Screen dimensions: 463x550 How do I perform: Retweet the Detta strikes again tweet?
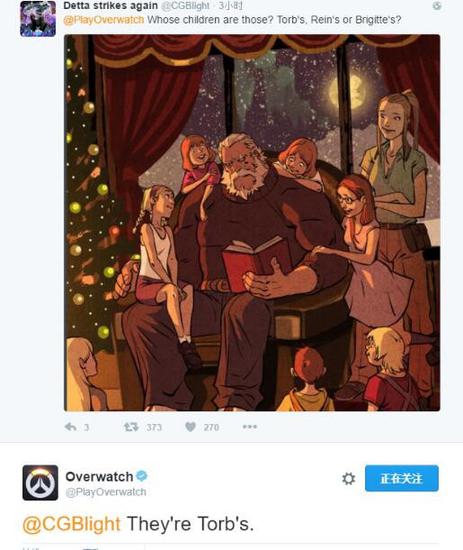131,427
